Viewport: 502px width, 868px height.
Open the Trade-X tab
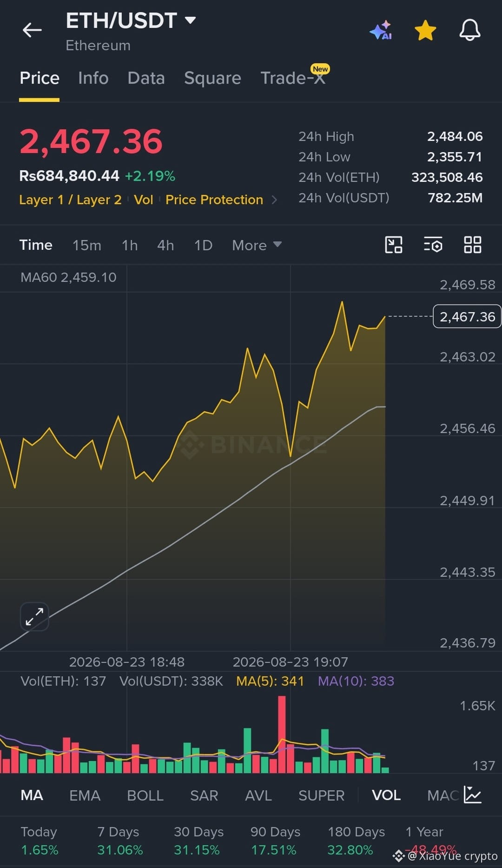(293, 78)
